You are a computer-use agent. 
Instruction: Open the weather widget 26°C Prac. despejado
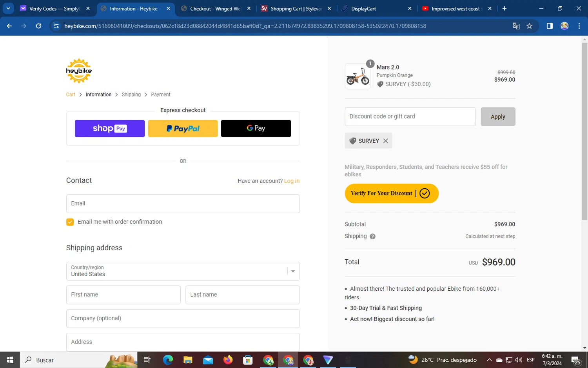(443, 360)
